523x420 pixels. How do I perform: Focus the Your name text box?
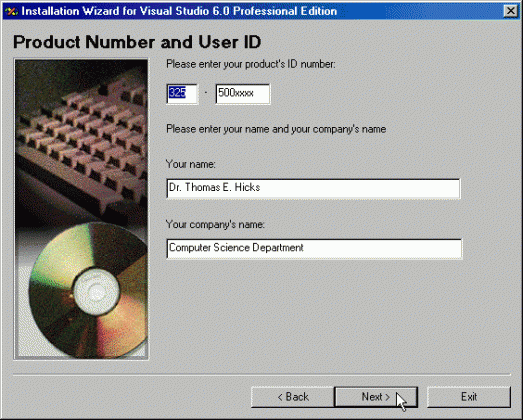313,189
